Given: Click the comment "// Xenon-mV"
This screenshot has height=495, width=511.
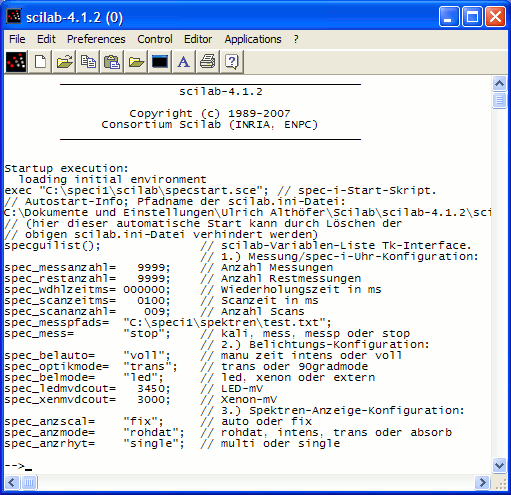Looking at the screenshot, I should 239,400.
